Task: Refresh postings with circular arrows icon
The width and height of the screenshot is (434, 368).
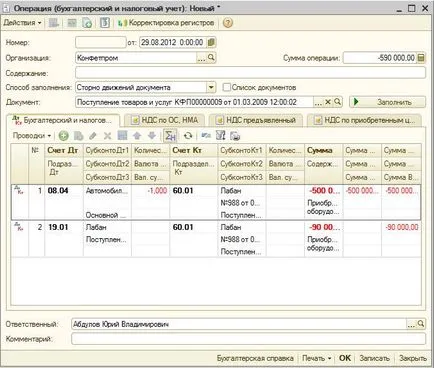Action: 188,136
